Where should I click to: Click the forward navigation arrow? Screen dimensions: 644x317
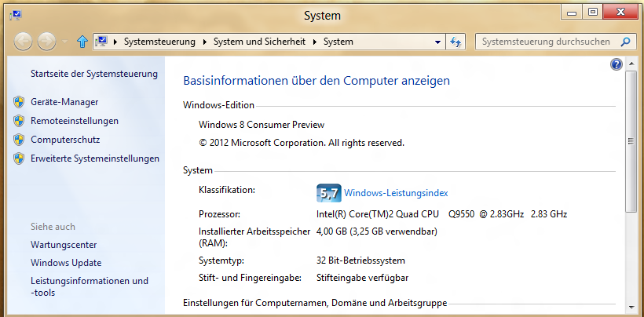click(47, 42)
